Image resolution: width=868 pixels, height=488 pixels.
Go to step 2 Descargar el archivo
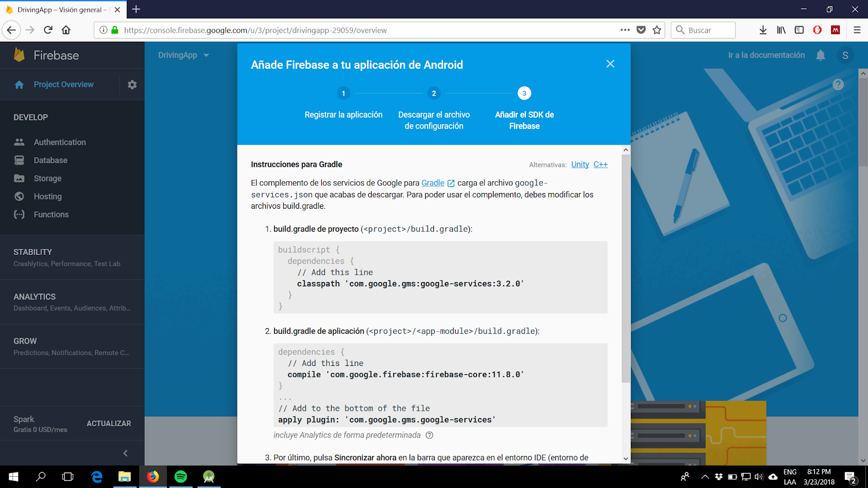(x=434, y=109)
